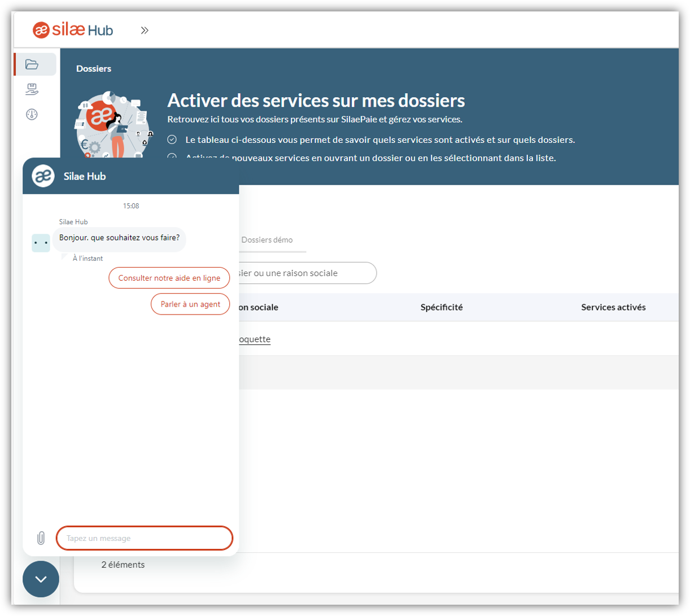
Task: Click checkmark icon beside Le tableau ci-dessous
Action: (x=172, y=139)
